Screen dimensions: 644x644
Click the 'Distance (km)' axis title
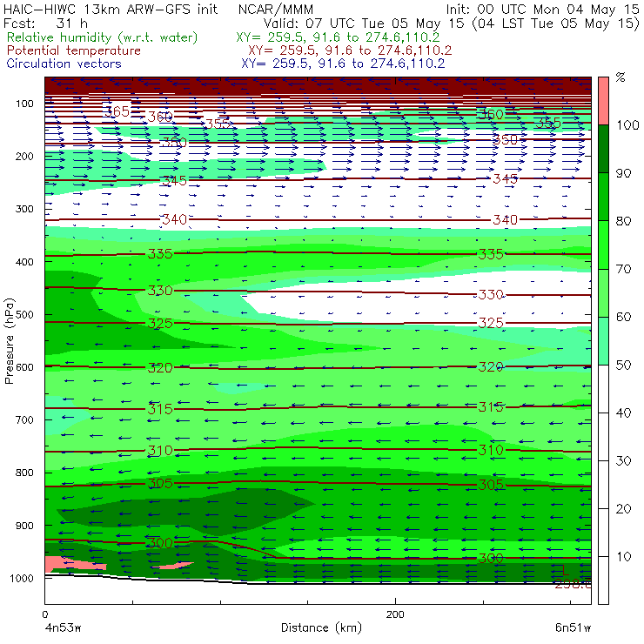click(321, 627)
